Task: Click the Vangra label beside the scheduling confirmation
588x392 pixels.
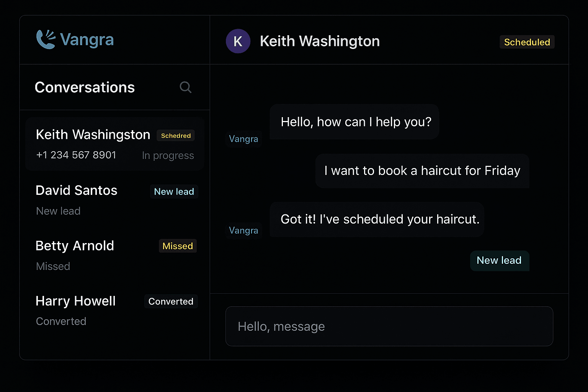Action: click(243, 230)
